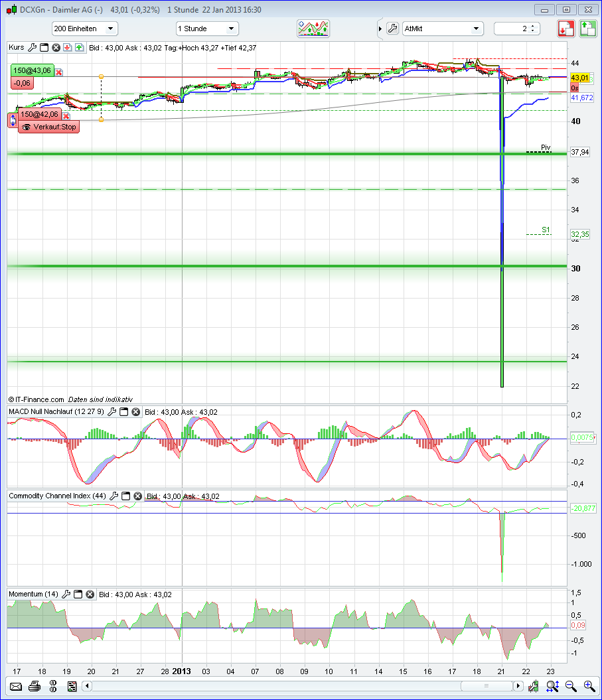Viewport: 602px width, 700px height.
Task: Cancel the 150@43,06 position label
Action: [x=59, y=72]
